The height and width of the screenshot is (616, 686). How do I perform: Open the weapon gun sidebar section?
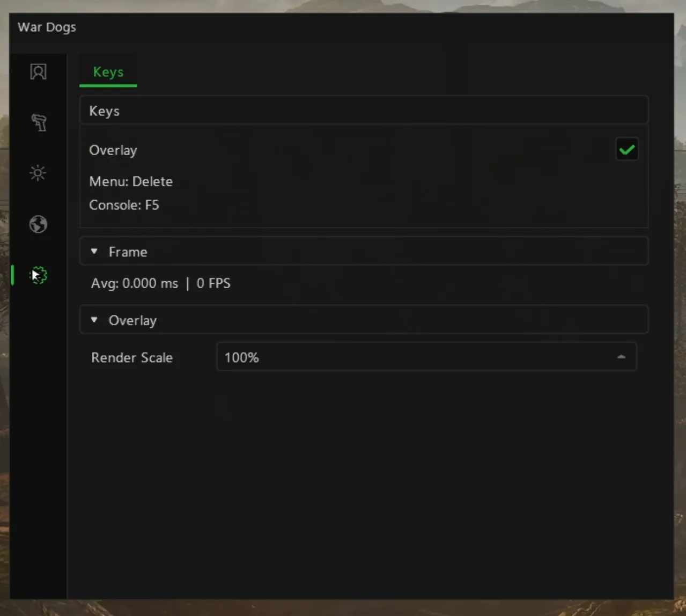click(x=38, y=122)
